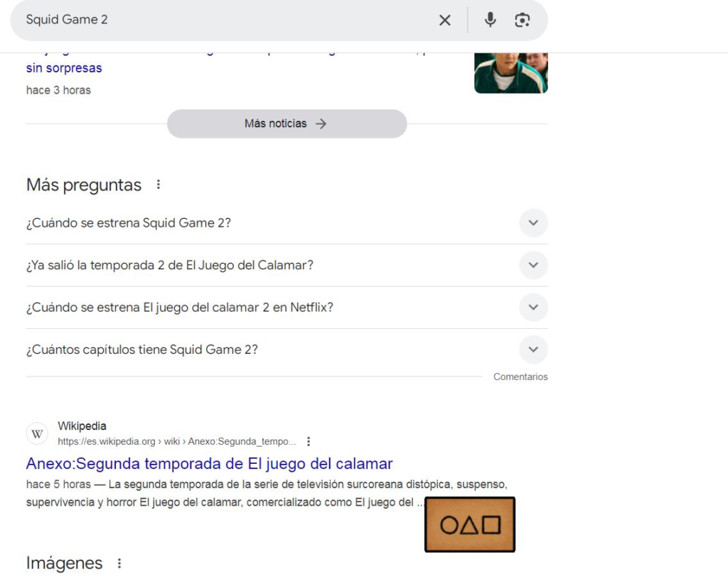Open Google Lens image search icon
Viewport: 728px width, 579px height.
pyautogui.click(x=523, y=20)
